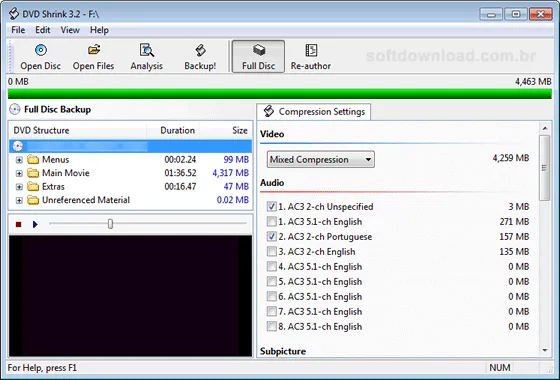This screenshot has width=560, height=380.
Task: Click the Main Movie folder icon
Action: point(33,173)
